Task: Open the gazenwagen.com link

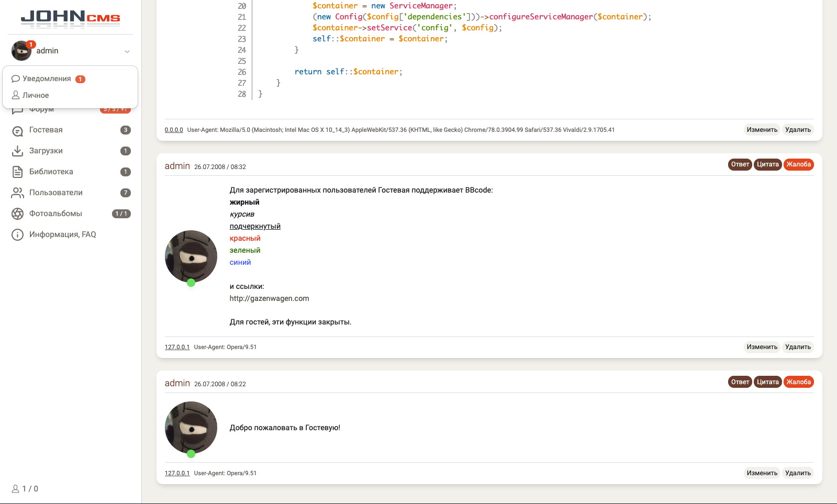Action: coord(269,298)
